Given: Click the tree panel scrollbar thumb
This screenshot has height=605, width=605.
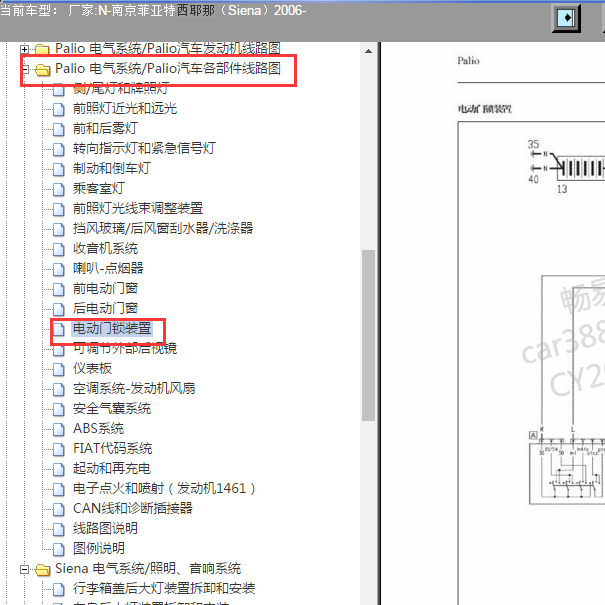Looking at the screenshot, I should point(368,335).
